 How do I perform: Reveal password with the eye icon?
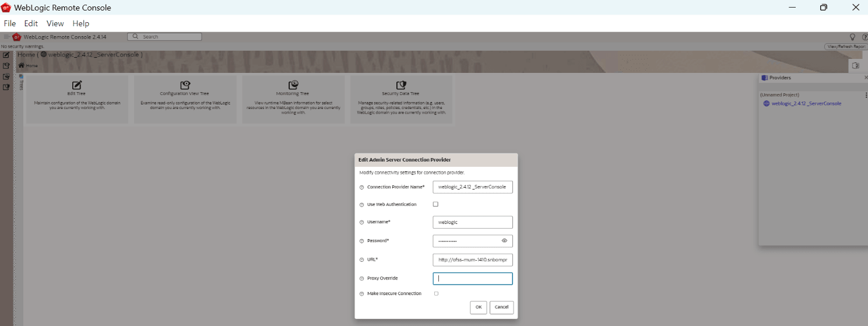click(504, 240)
